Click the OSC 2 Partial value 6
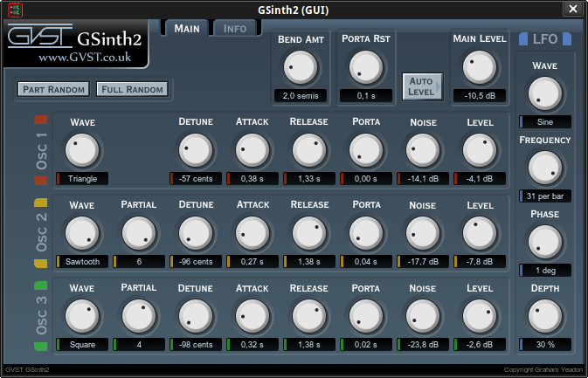Viewport: 588px width, 378px height. (x=139, y=262)
